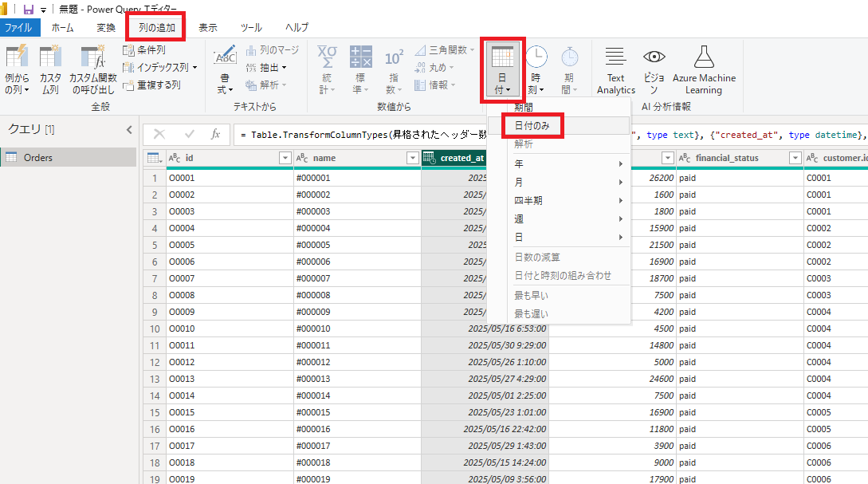
Task: Click the インデックス列 (Index Column) button
Action: (159, 68)
